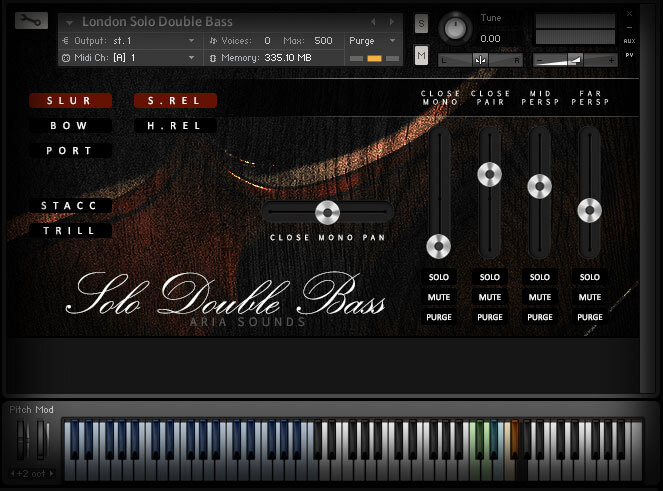663x491 pixels.
Task: Click the left-right pan slider
Action: coord(480,60)
